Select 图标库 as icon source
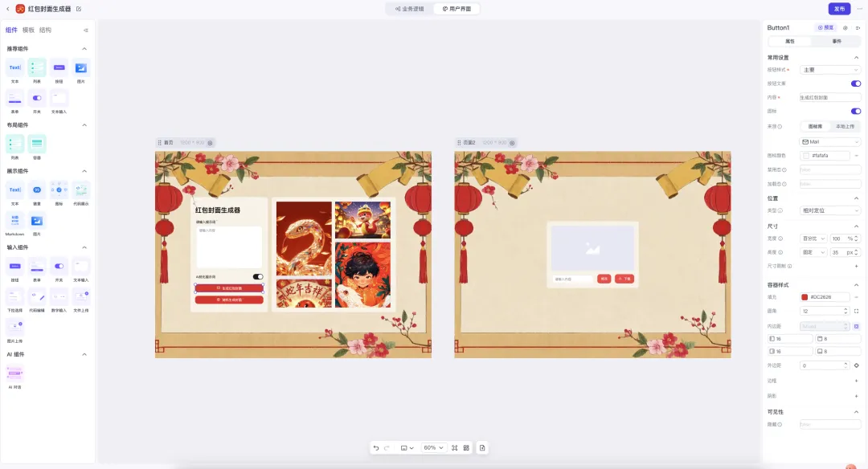 [815, 127]
